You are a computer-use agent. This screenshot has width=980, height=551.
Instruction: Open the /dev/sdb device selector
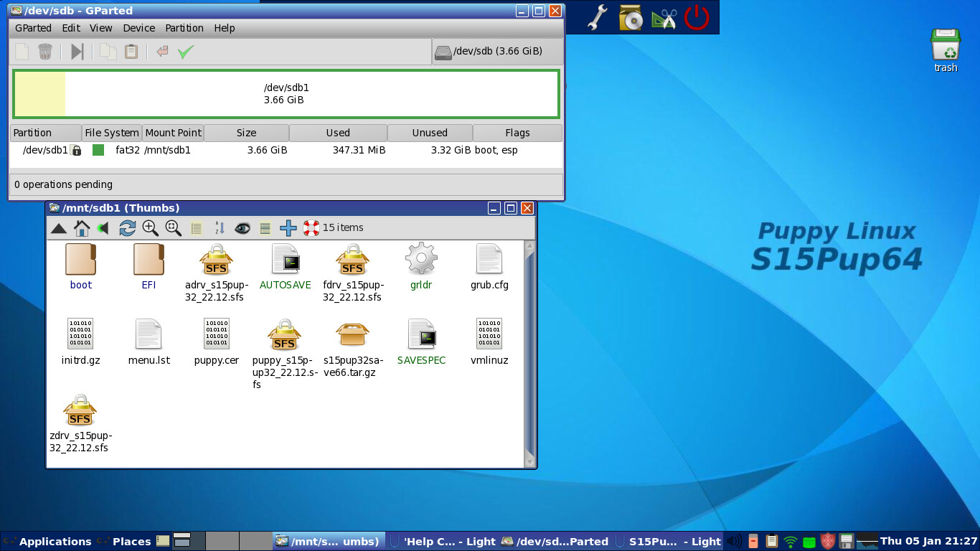(499, 51)
